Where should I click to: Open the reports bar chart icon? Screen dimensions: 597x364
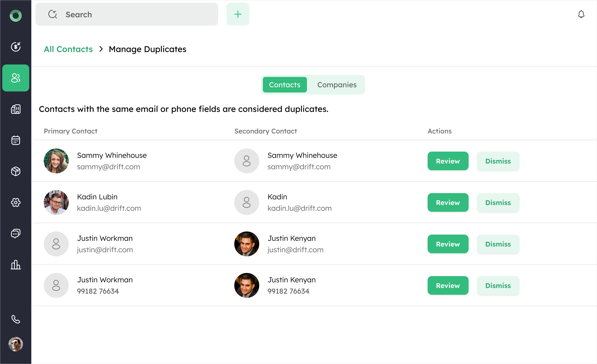16,264
